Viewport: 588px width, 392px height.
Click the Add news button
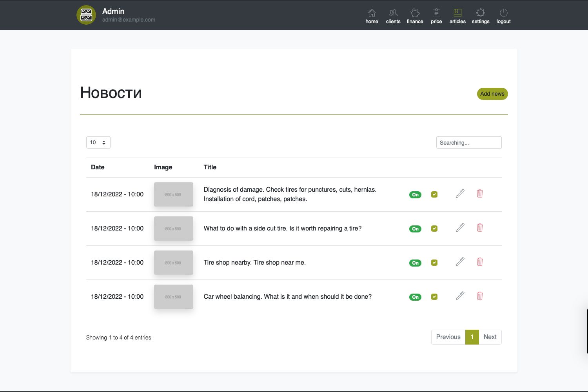click(x=492, y=94)
